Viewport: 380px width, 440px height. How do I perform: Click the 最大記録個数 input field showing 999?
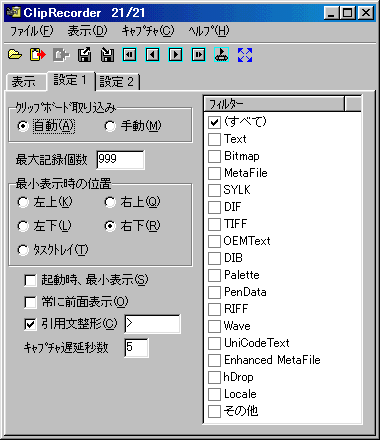click(120, 160)
